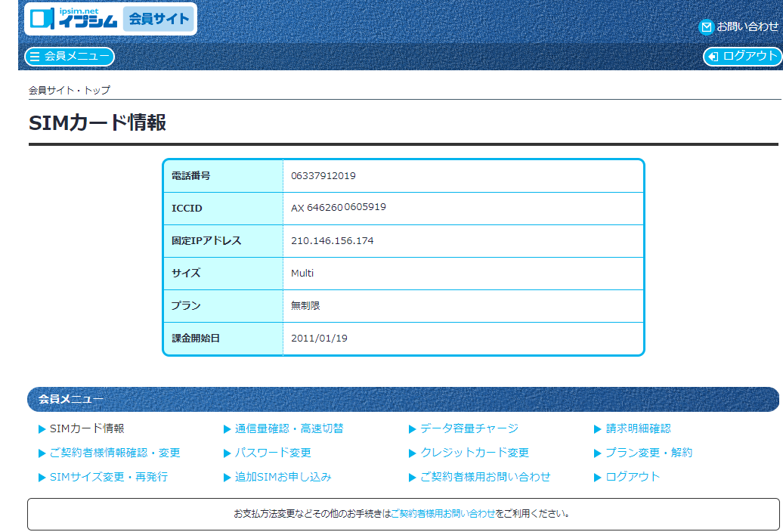This screenshot has width=783, height=532.
Task: Click the arrow icon beside SIMカード情報
Action: (42, 429)
